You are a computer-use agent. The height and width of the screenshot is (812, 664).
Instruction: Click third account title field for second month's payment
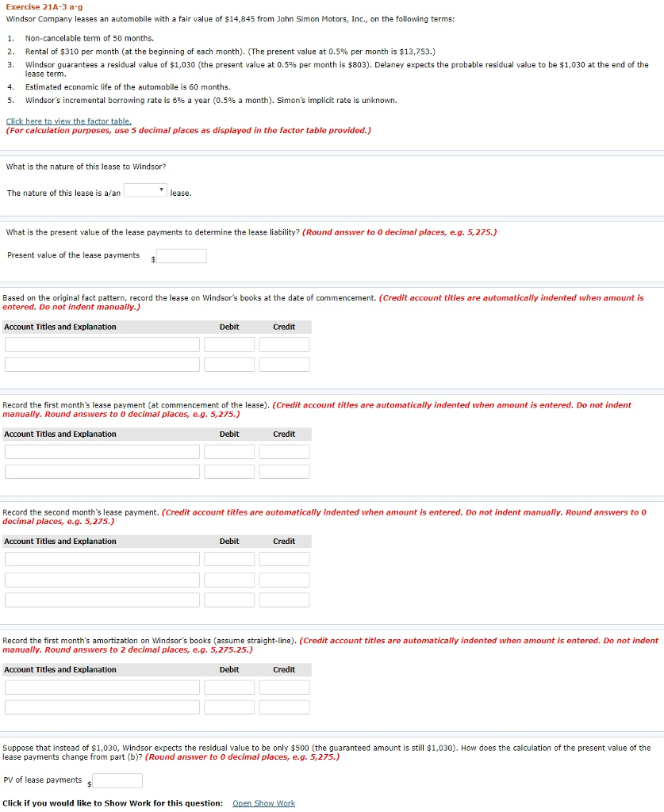pos(102,599)
